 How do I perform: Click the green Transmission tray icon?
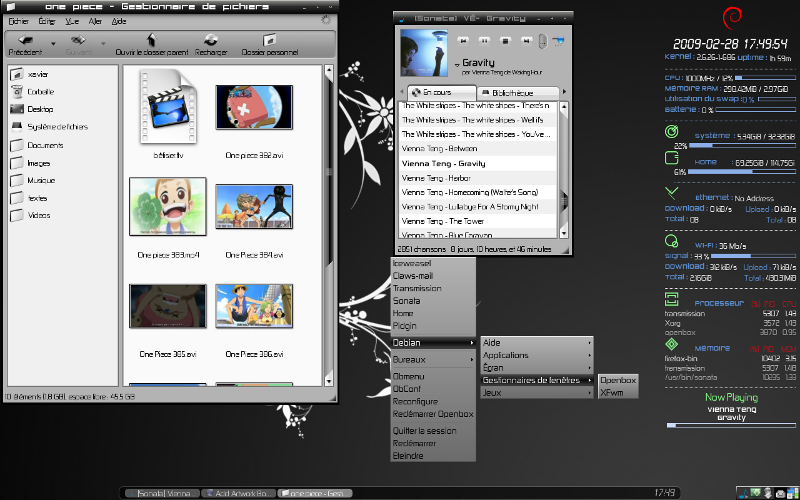(757, 493)
